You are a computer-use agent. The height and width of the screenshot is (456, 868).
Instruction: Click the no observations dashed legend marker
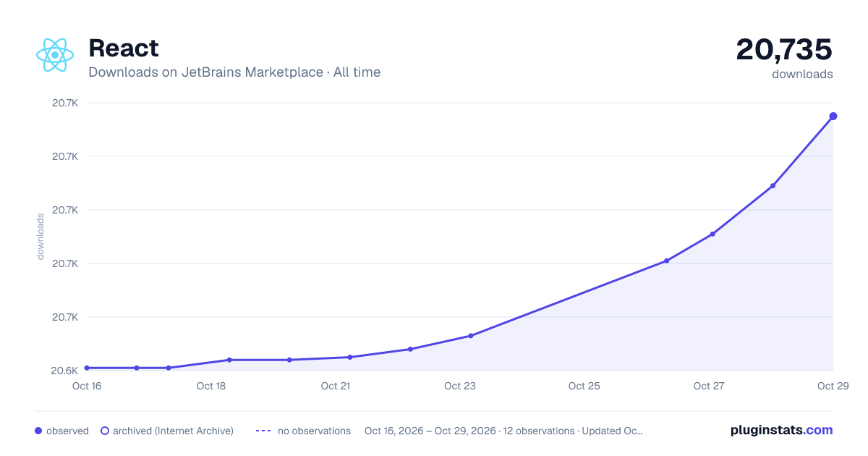[263, 431]
